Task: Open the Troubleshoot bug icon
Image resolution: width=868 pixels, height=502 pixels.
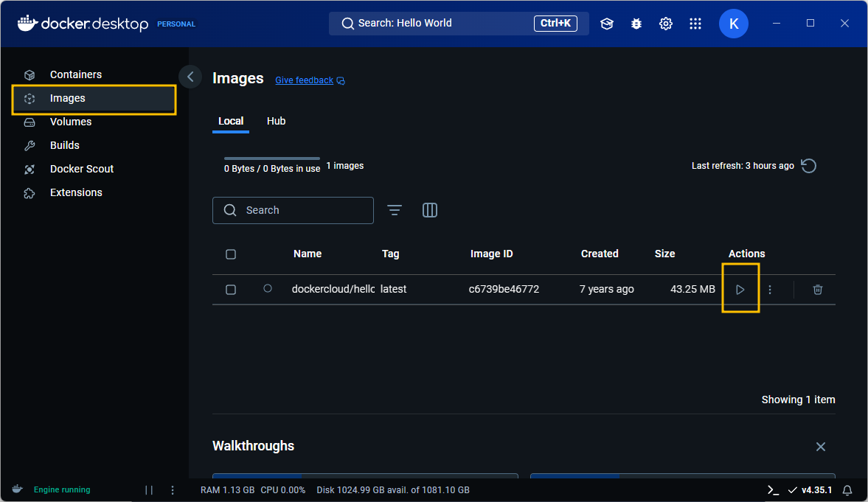Action: (636, 24)
